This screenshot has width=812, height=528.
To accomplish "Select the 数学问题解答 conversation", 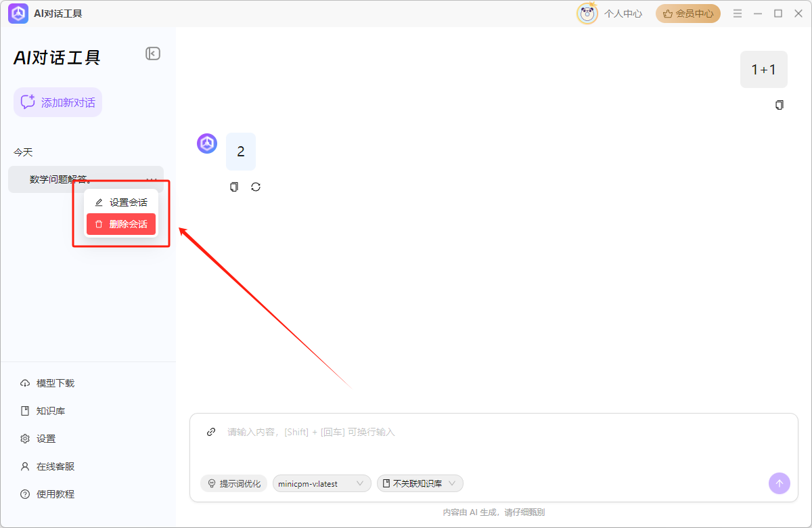I will tap(86, 179).
